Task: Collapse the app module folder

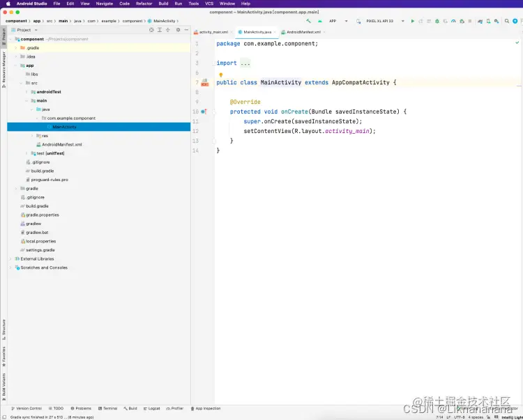Action: point(15,65)
